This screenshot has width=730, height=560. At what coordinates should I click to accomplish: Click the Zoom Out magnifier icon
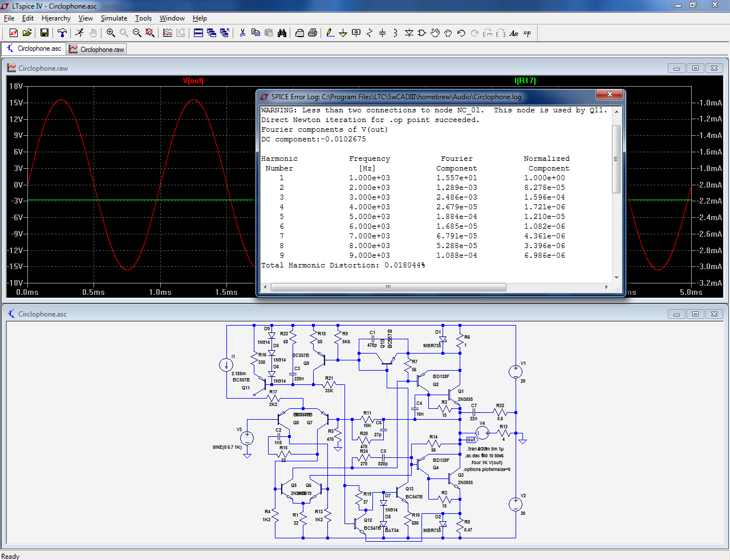tap(137, 33)
